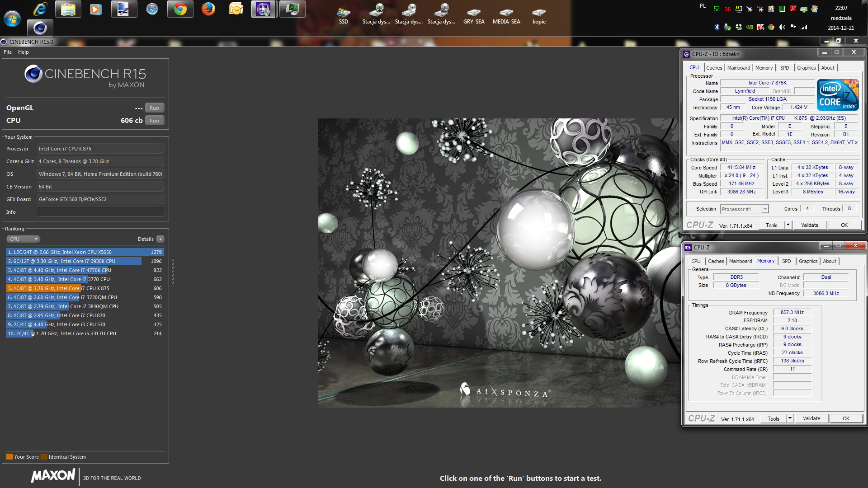The height and width of the screenshot is (488, 868).
Task: Open the Processor #1 selection combo box
Action: click(x=745, y=209)
